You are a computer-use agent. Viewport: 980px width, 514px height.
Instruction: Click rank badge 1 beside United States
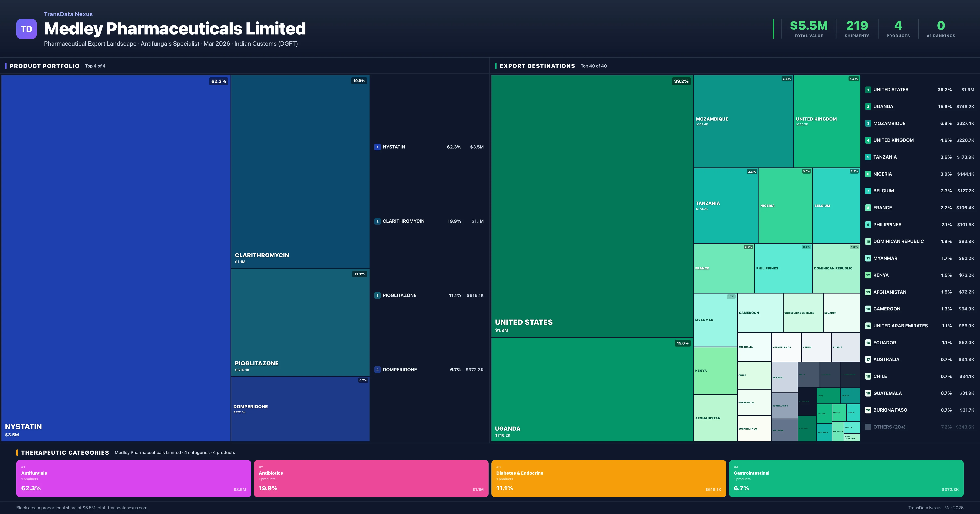click(x=868, y=90)
